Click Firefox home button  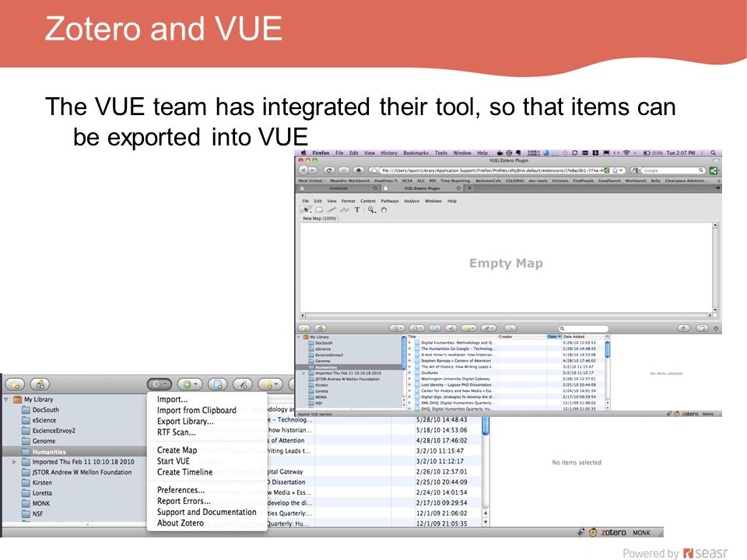[x=359, y=170]
